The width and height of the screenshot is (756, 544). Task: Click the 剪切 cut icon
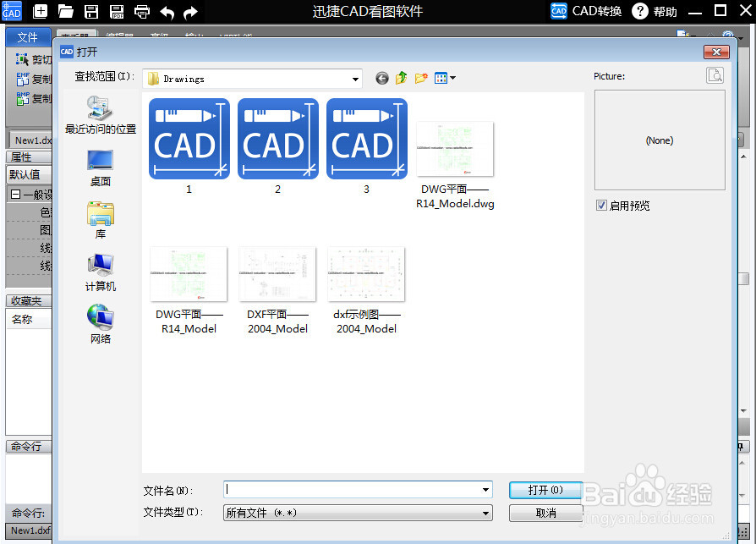[22, 59]
